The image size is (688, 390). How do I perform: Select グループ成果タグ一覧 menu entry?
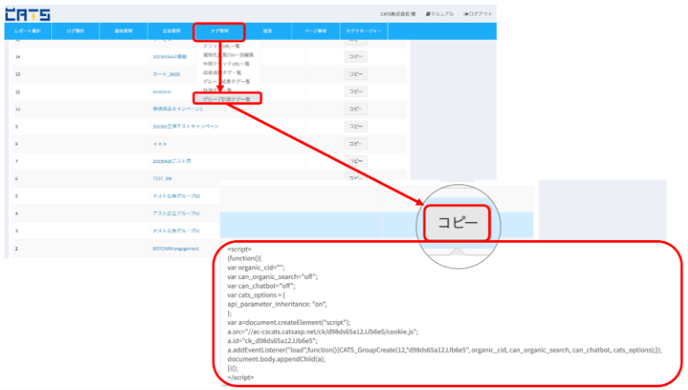click(226, 81)
